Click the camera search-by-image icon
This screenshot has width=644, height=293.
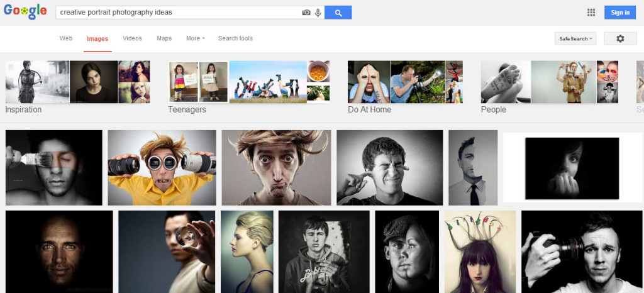pos(306,13)
